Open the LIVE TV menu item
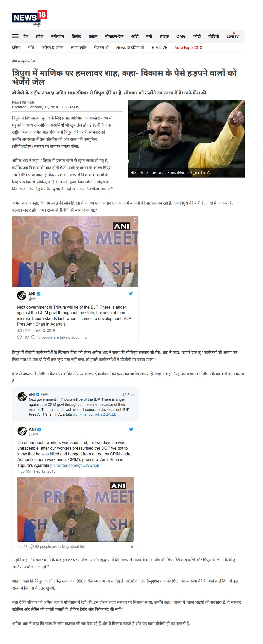The image size is (263, 644). click(x=233, y=36)
